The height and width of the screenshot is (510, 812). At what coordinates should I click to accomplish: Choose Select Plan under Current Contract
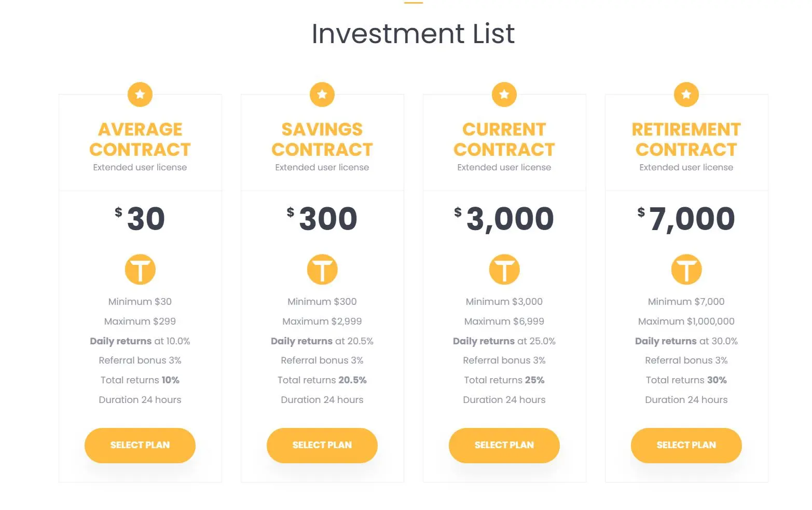504,445
